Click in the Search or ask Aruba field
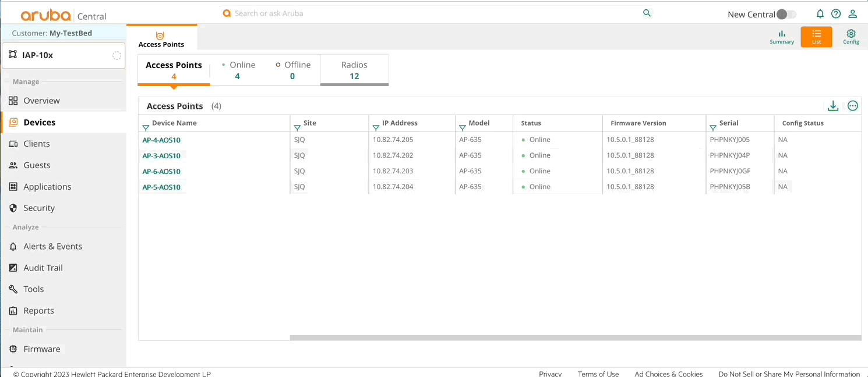The height and width of the screenshot is (377, 868). point(431,13)
